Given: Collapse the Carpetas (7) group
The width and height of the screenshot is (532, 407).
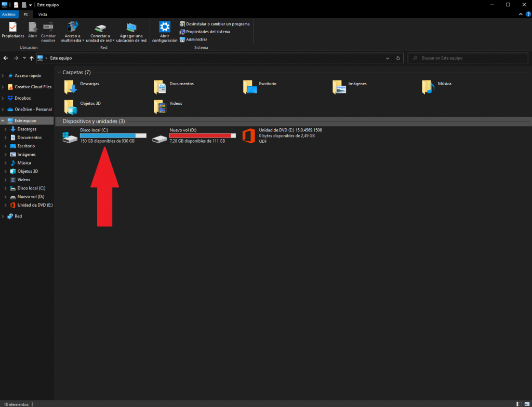Looking at the screenshot, I should (x=59, y=72).
